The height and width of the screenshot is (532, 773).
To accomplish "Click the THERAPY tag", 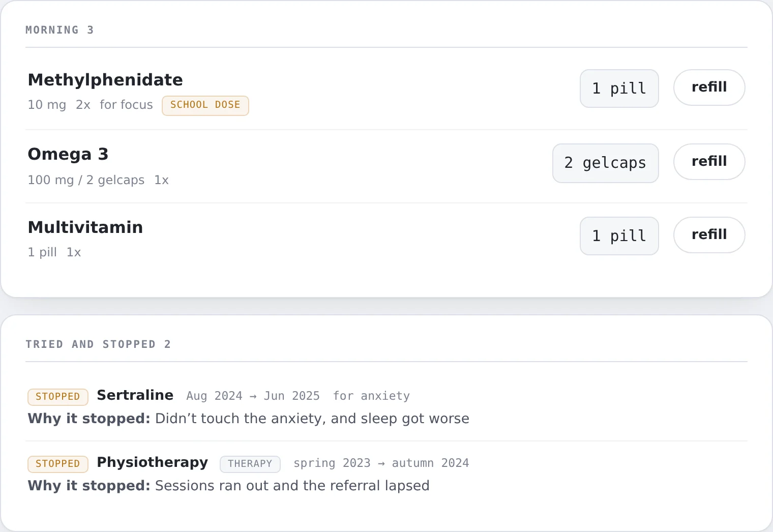I will click(250, 464).
